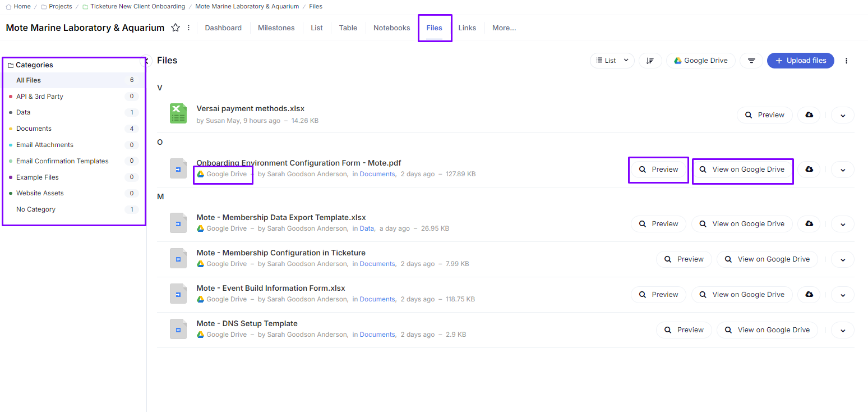Show files with No Category

[x=73, y=209]
